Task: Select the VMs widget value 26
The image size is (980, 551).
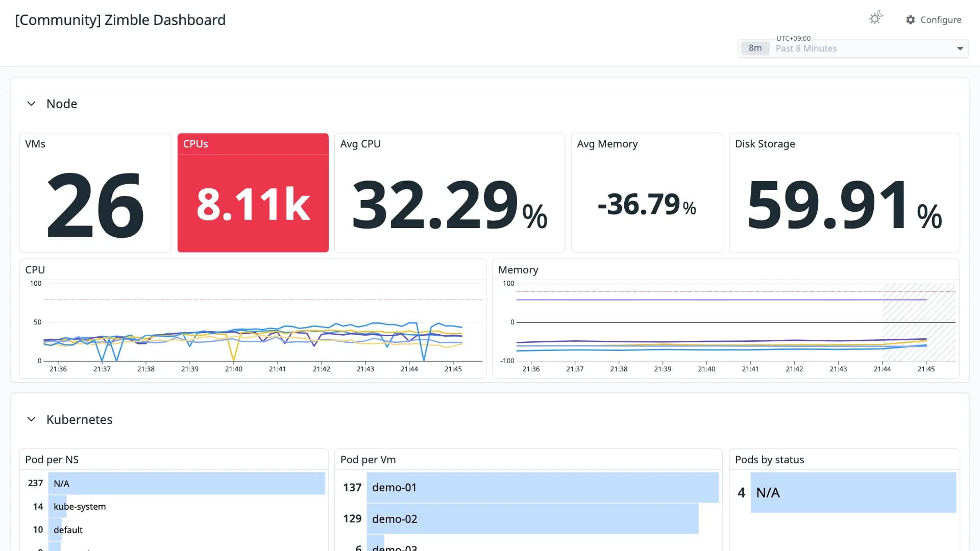Action: 95,205
